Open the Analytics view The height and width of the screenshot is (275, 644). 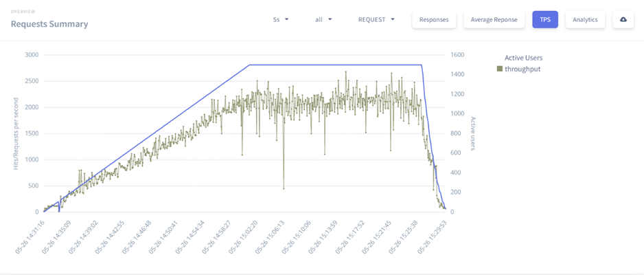click(x=586, y=20)
